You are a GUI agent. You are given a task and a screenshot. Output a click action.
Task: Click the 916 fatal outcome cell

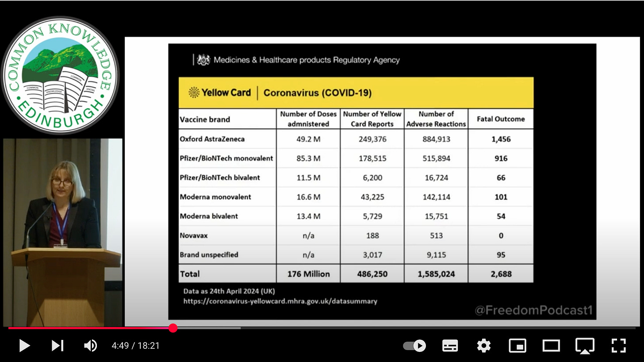click(x=501, y=158)
